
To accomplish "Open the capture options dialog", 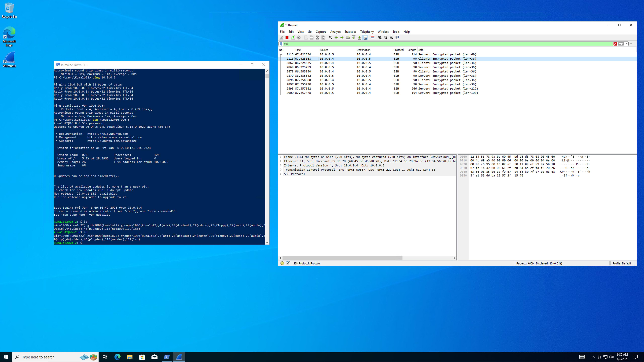I will (298, 37).
